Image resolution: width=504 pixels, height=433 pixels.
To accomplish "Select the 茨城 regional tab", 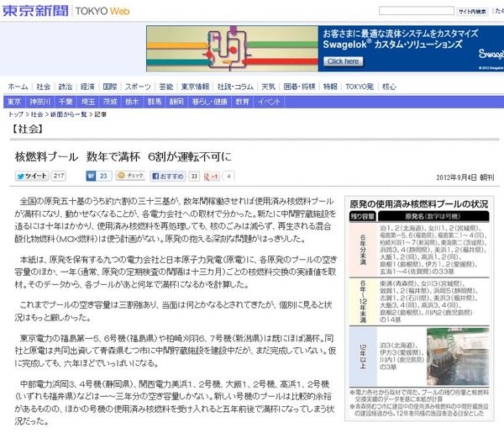I will click(x=110, y=102).
